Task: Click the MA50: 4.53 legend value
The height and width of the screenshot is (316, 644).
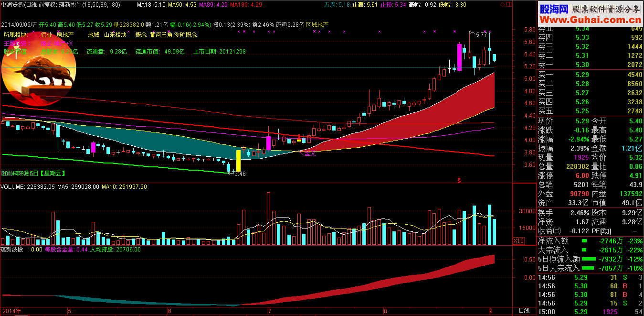Action: click(x=182, y=4)
